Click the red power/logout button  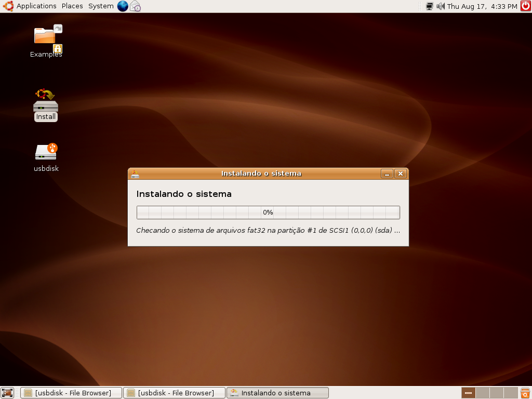point(526,6)
